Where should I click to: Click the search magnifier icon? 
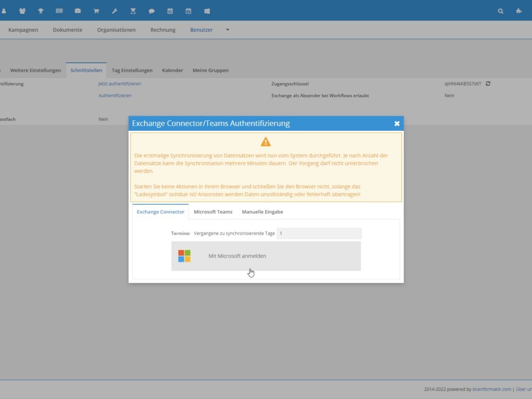click(x=501, y=11)
